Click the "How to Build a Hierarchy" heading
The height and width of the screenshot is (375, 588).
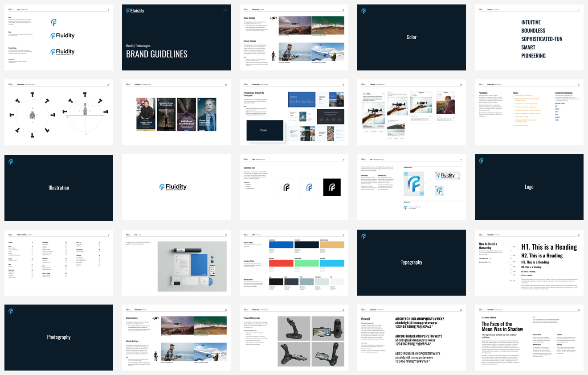point(488,246)
